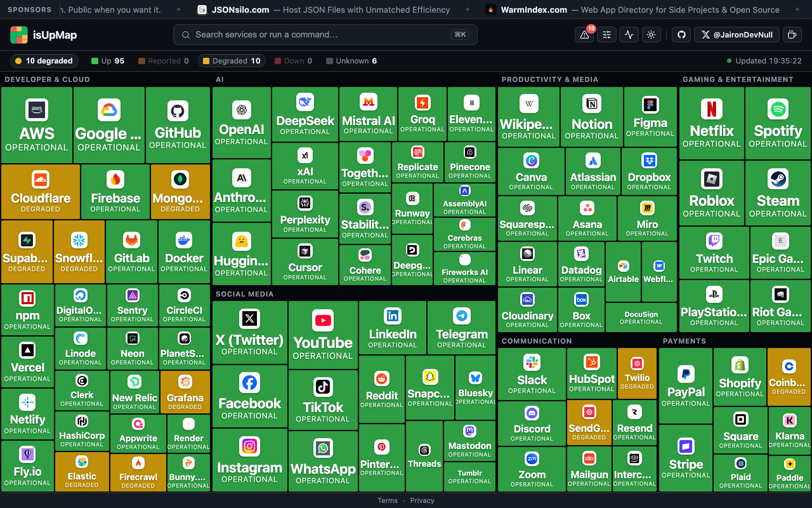Click the isUpMap logo

click(x=44, y=35)
